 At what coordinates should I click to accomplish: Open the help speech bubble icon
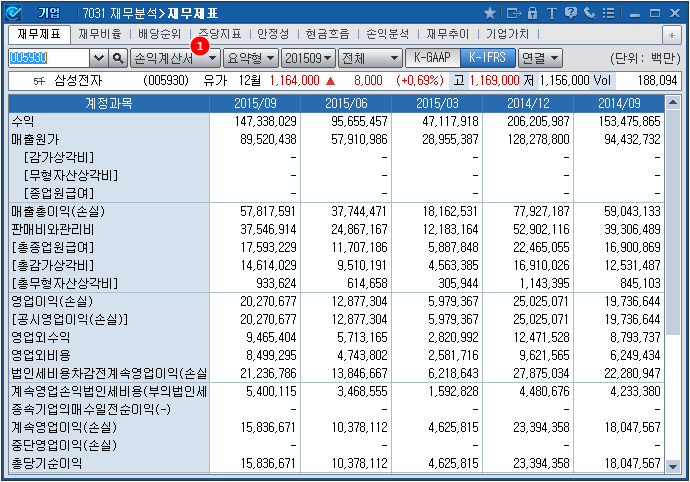coord(569,13)
